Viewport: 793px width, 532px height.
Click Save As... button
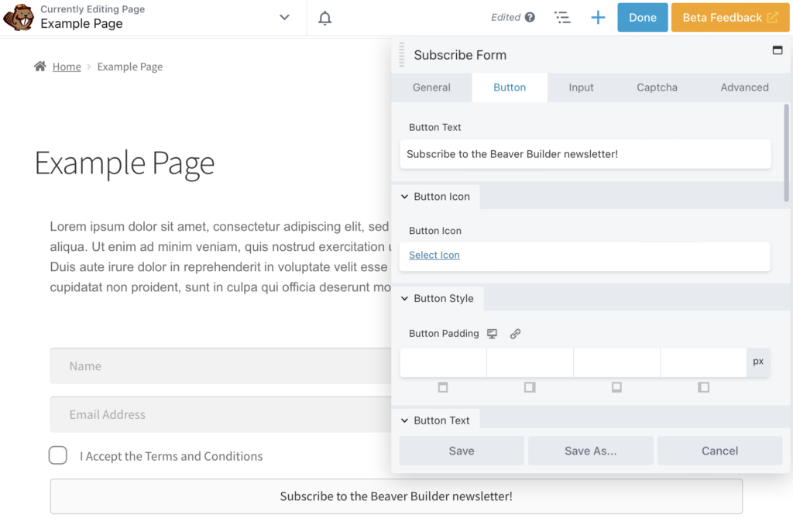pos(591,451)
